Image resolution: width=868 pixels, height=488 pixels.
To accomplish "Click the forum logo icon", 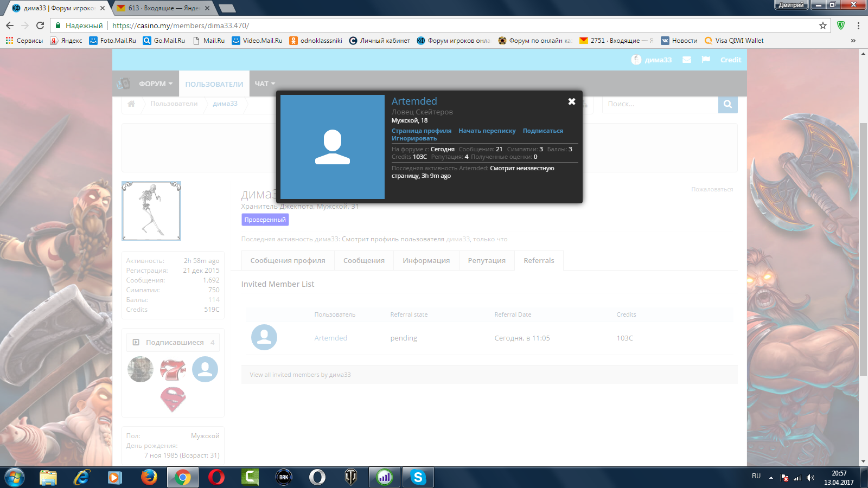I will click(123, 84).
